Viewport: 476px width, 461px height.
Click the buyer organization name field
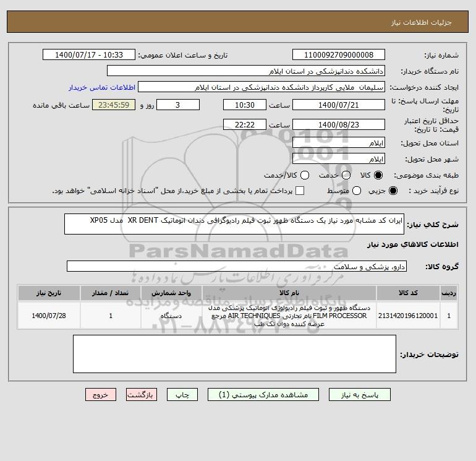pos(246,71)
